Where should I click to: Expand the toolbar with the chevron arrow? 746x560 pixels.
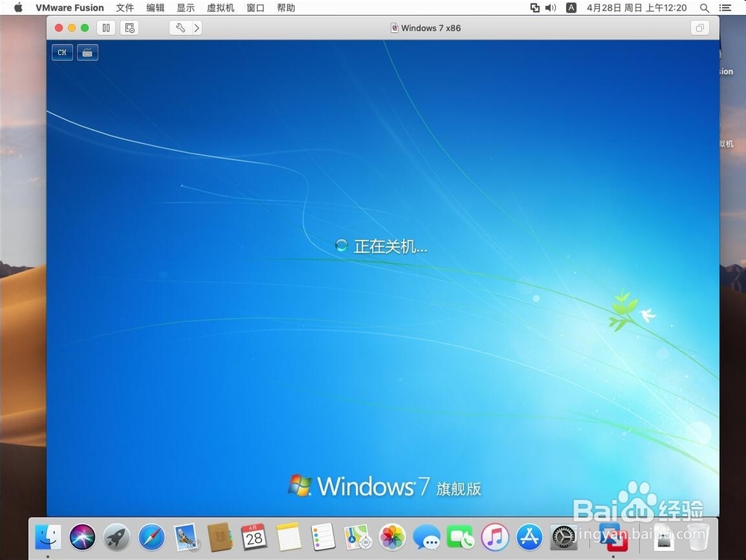pyautogui.click(x=196, y=28)
